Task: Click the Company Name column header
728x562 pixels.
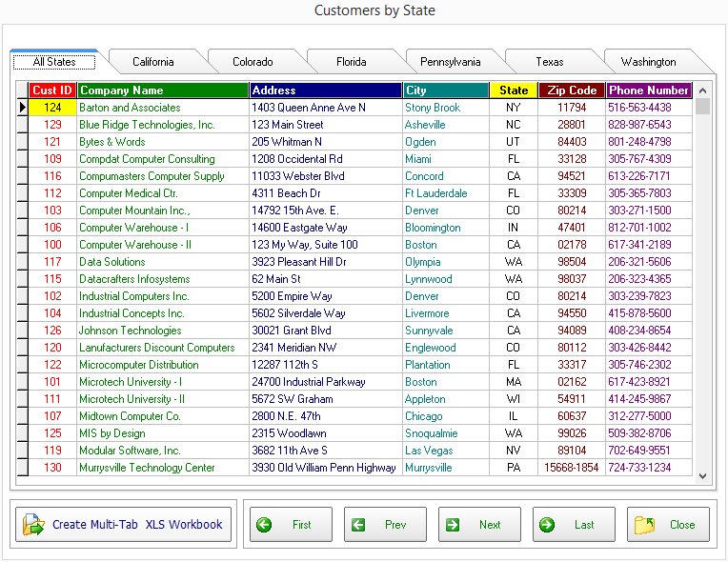Action: (162, 90)
